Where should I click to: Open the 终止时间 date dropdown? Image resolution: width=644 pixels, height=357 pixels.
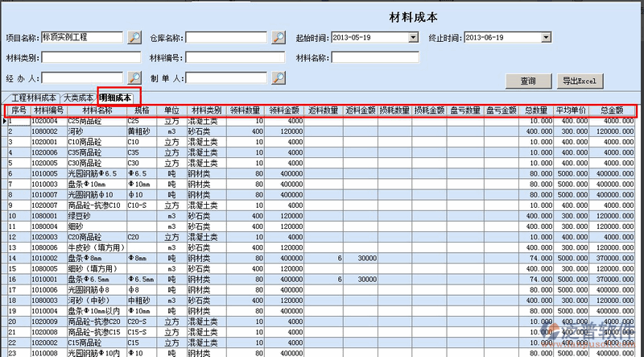[546, 37]
